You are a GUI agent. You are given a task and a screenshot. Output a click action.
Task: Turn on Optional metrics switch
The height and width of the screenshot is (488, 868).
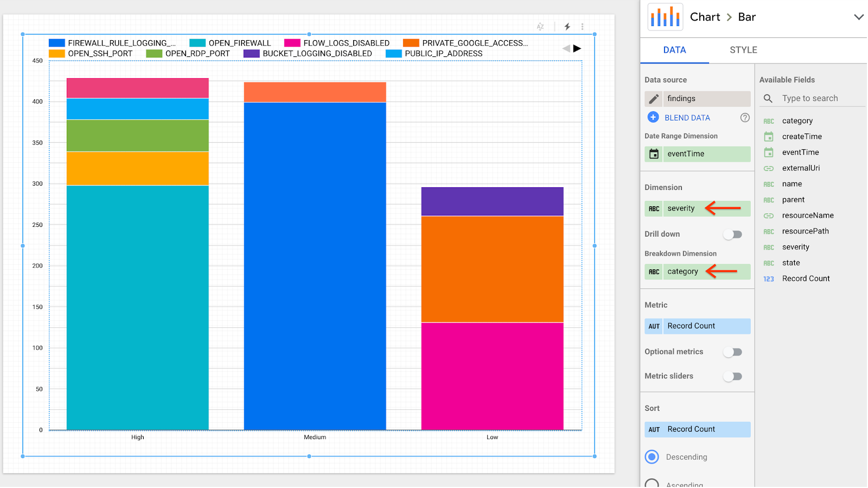click(732, 352)
